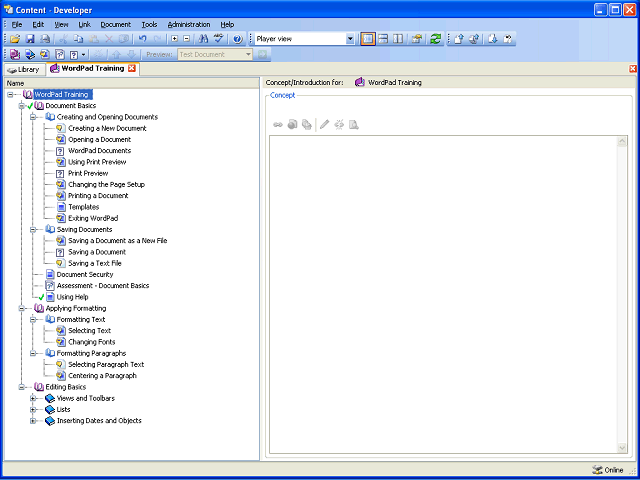Image resolution: width=640 pixels, height=480 pixels.
Task: Click the chain link icon in Concept pane
Action: tap(278, 124)
